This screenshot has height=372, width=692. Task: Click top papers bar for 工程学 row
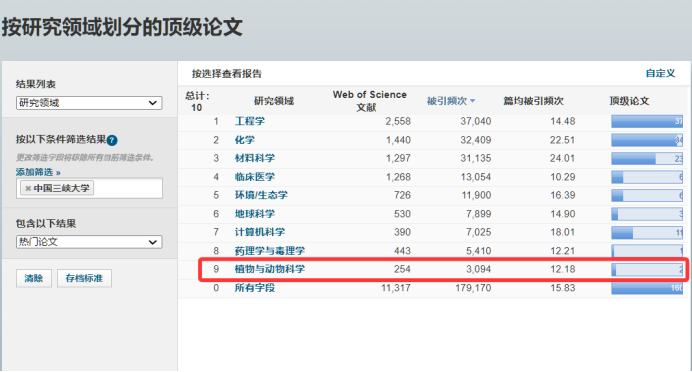click(647, 121)
